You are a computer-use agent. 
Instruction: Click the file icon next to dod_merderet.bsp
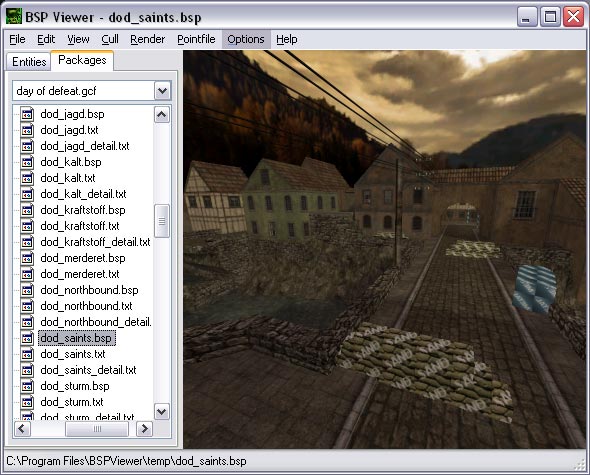27,258
